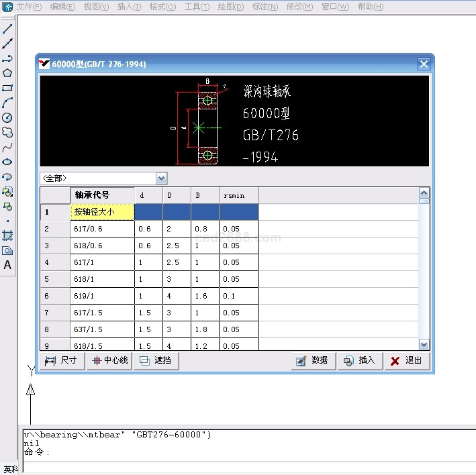
Task: Select the Rectangle tool
Action: 7,88
